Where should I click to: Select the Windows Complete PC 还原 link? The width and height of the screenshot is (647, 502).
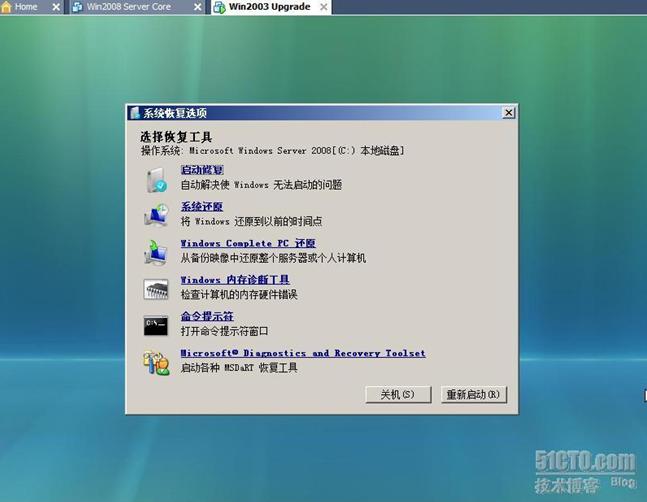tap(248, 243)
